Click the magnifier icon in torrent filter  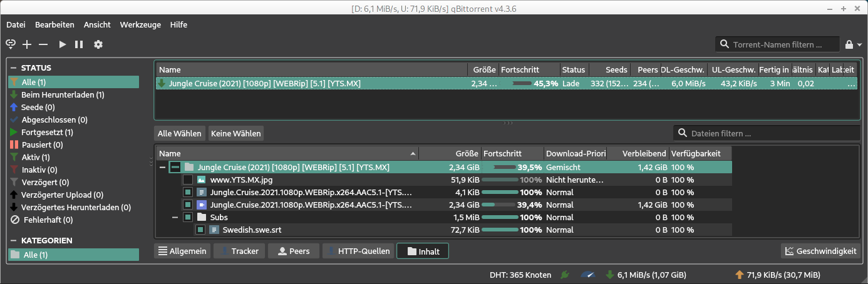[x=725, y=44]
